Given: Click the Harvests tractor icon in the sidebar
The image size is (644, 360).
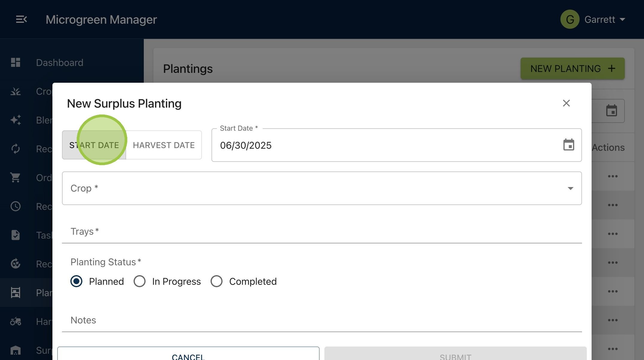Looking at the screenshot, I should [x=16, y=321].
